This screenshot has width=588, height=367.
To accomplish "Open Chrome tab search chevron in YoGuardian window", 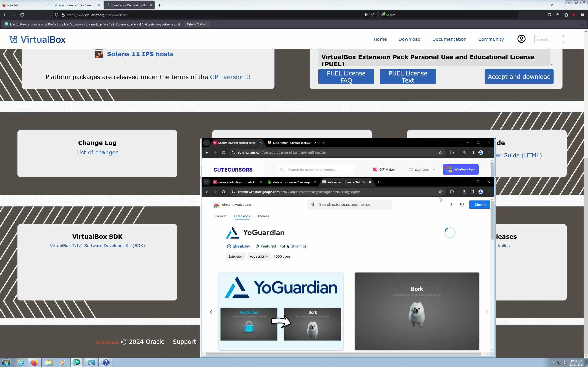I will (x=206, y=182).
